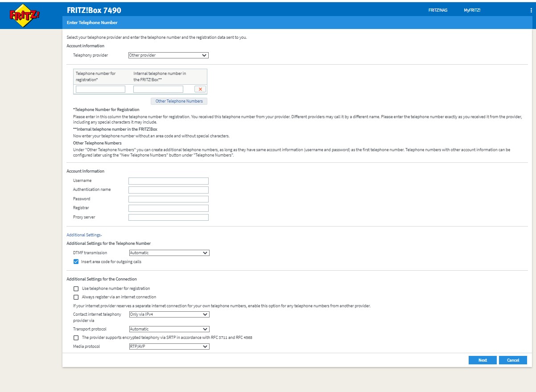This screenshot has width=536, height=392.
Task: Click the Registrar input field
Action: (x=168, y=208)
